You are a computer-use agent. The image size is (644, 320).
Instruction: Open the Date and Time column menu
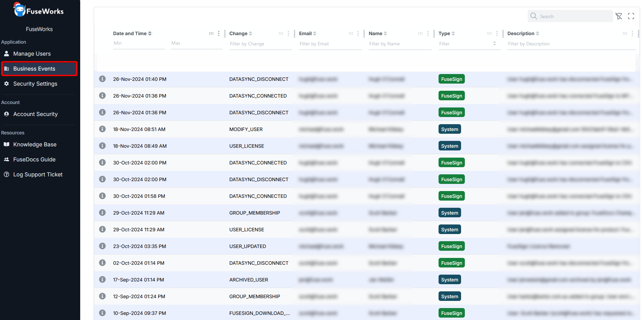[219, 33]
